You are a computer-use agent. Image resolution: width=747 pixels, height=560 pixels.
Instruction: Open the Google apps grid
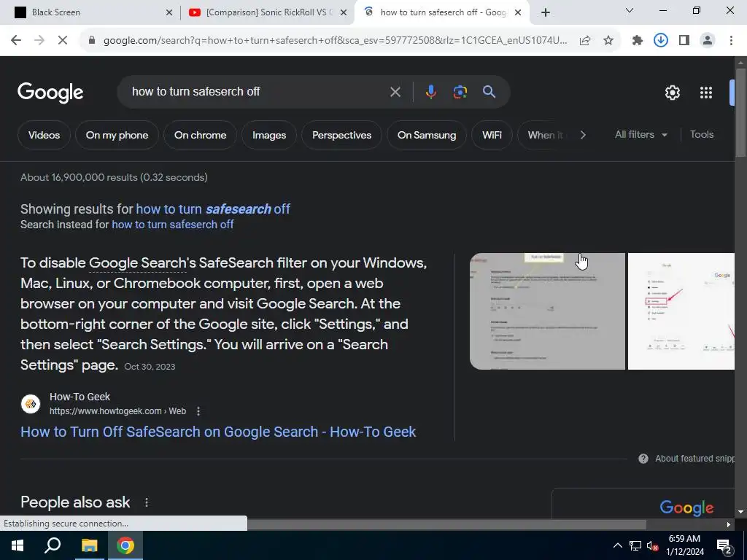[x=706, y=93]
